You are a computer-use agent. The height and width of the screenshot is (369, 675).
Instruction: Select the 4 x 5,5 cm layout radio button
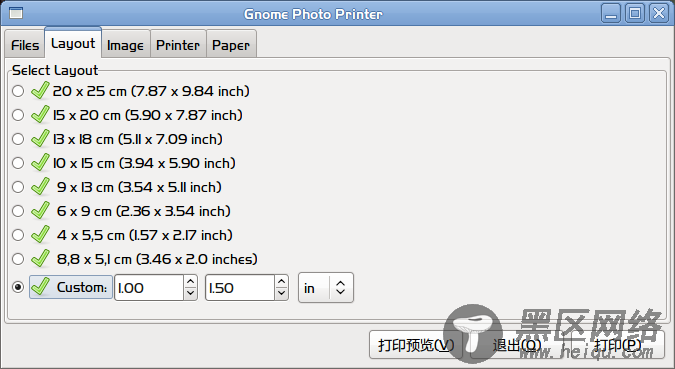(x=18, y=235)
